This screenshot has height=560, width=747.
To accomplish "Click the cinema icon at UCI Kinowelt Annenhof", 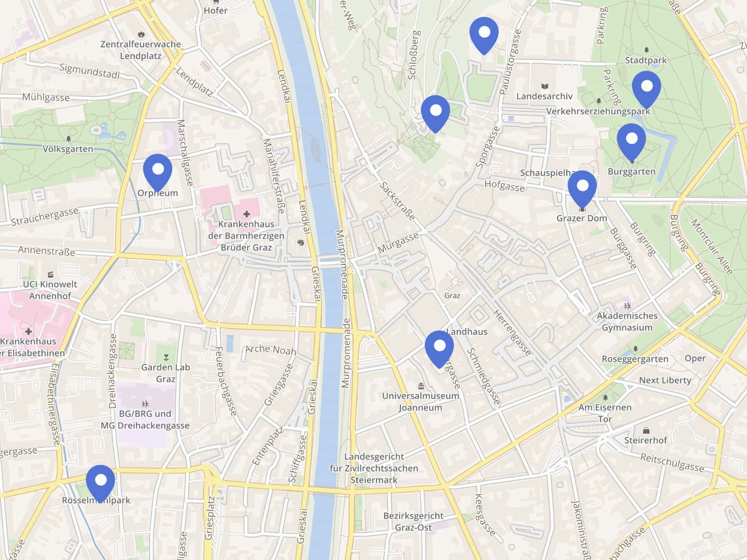I will pos(51,275).
